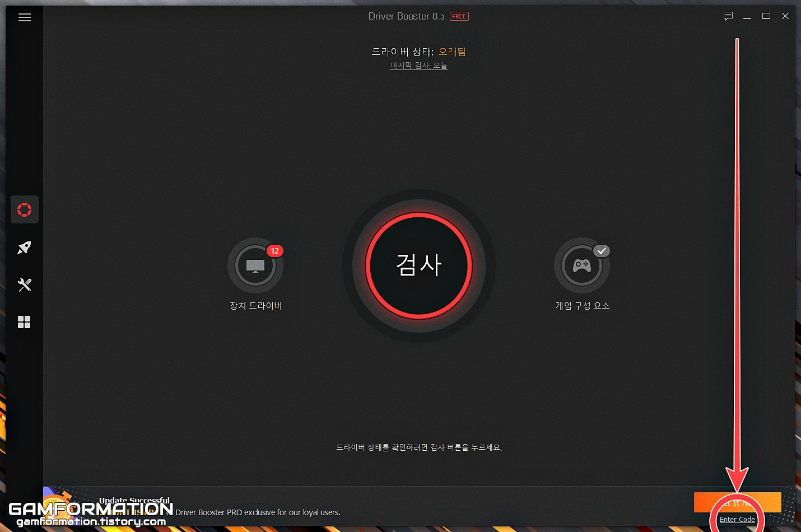Image resolution: width=801 pixels, height=532 pixels.
Task: Click the red 12 outdated drivers badge
Action: click(274, 251)
